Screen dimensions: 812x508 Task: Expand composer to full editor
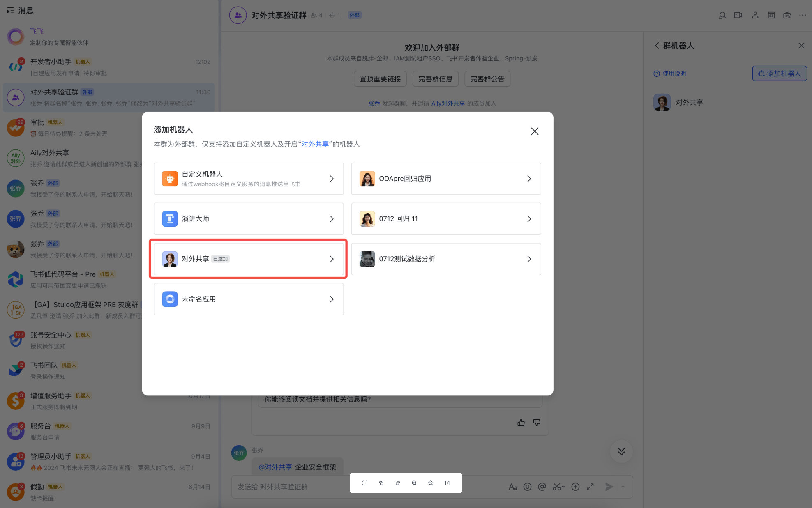pyautogui.click(x=590, y=487)
